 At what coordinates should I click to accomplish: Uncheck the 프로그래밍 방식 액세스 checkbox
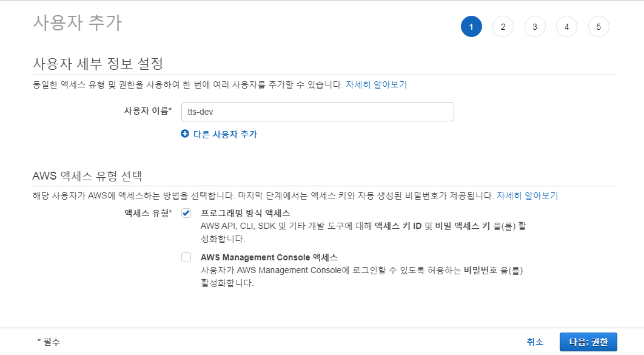[186, 213]
